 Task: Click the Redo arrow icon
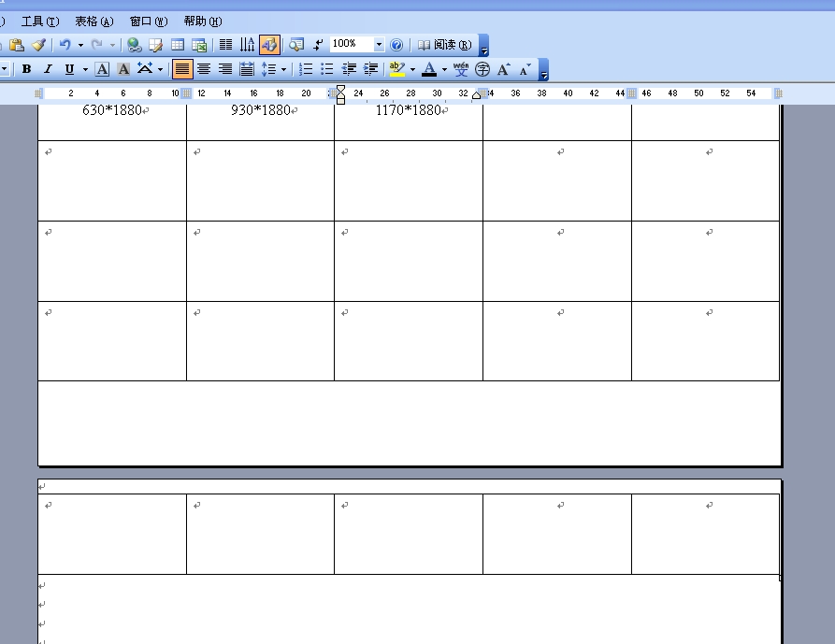(x=97, y=45)
